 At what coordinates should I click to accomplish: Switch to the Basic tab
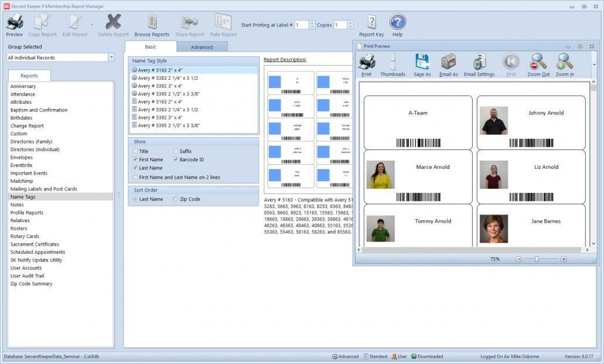pos(151,47)
